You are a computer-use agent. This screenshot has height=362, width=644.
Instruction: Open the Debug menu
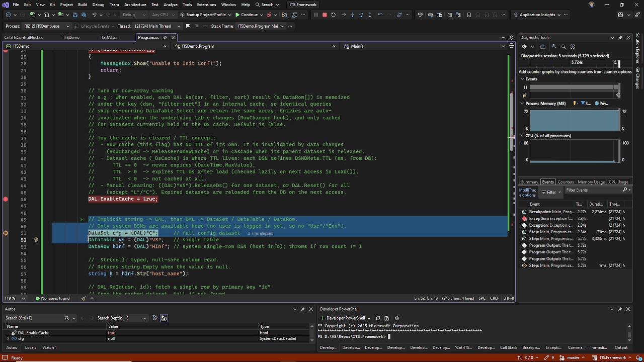pos(98,5)
